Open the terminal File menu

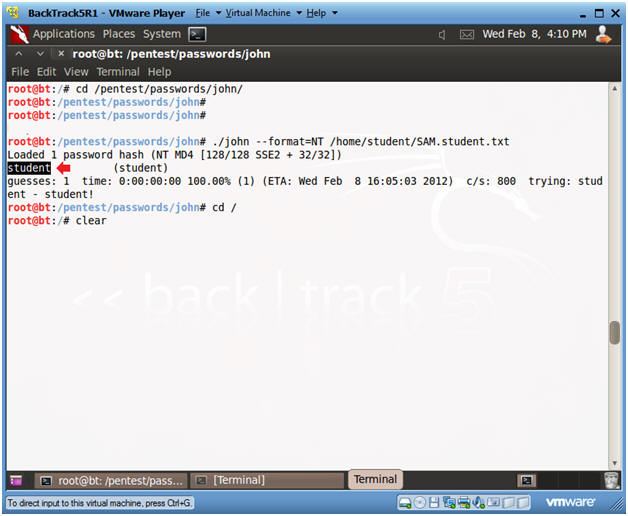tap(20, 72)
